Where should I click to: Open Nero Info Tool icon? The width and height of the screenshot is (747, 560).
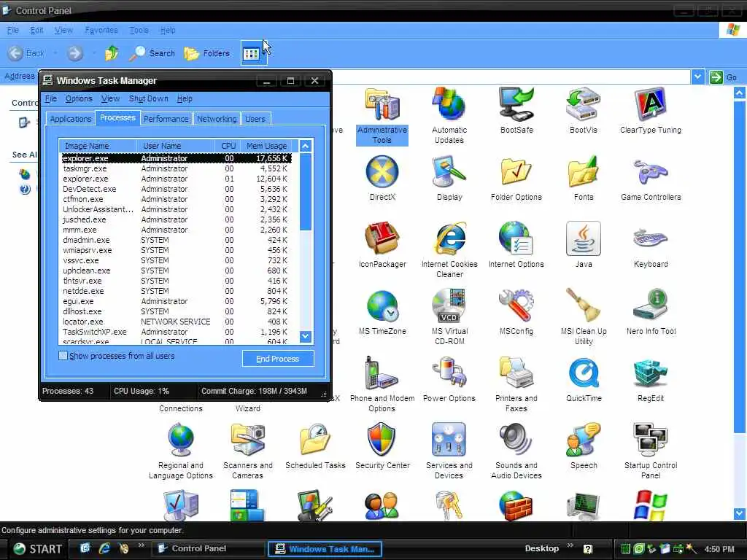(x=651, y=312)
